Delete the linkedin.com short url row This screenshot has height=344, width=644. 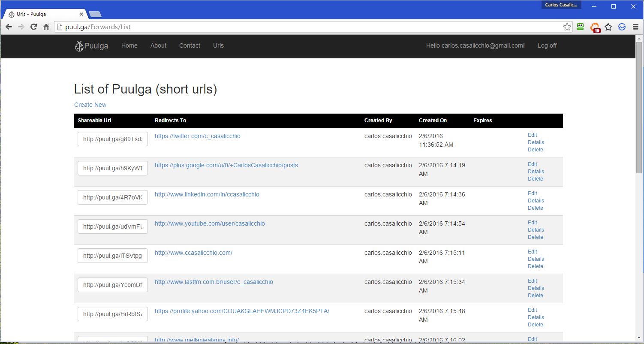535,208
